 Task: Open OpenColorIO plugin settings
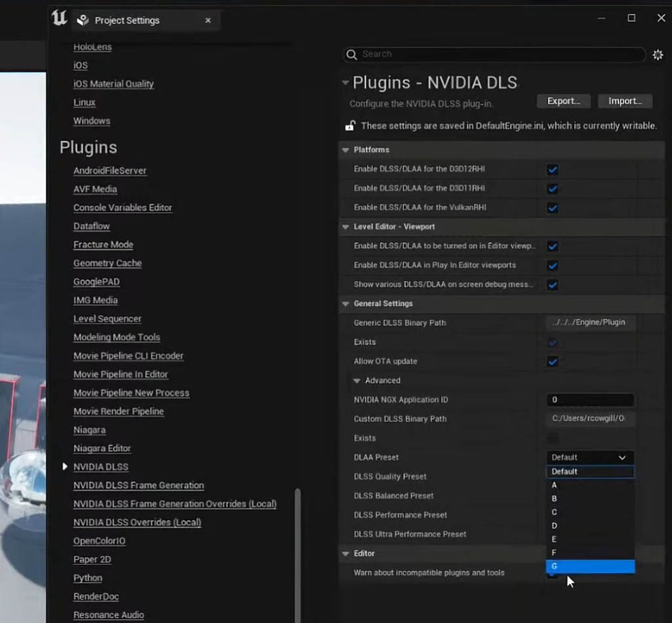[99, 541]
